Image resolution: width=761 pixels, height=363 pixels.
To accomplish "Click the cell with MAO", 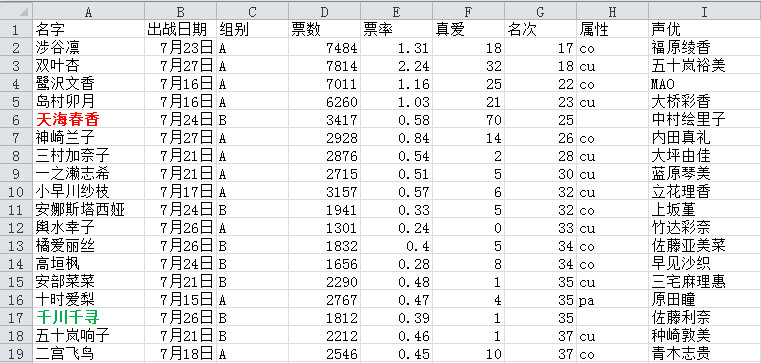I will click(705, 84).
